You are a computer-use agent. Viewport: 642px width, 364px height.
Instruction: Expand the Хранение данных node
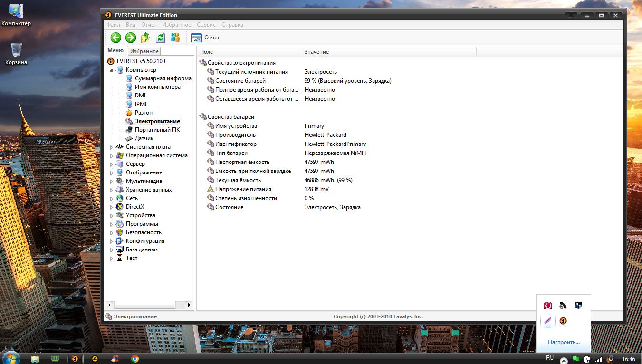pyautogui.click(x=112, y=190)
